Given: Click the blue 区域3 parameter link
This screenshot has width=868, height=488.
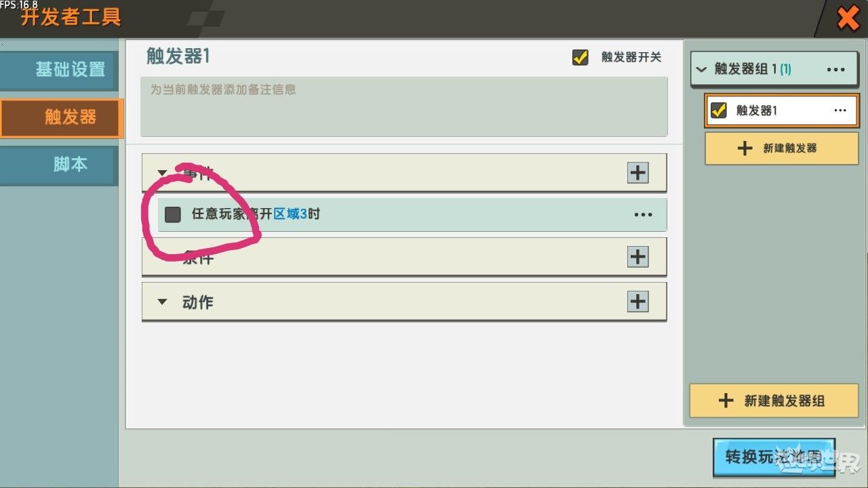Looking at the screenshot, I should (290, 214).
